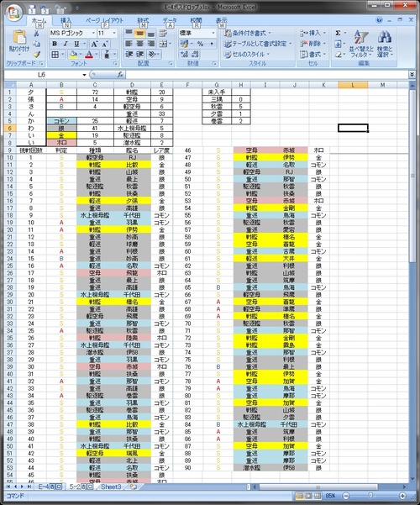Viewport: 420px width, 505px height.
Task: Click the increase decimal places icon
Action: point(185,54)
